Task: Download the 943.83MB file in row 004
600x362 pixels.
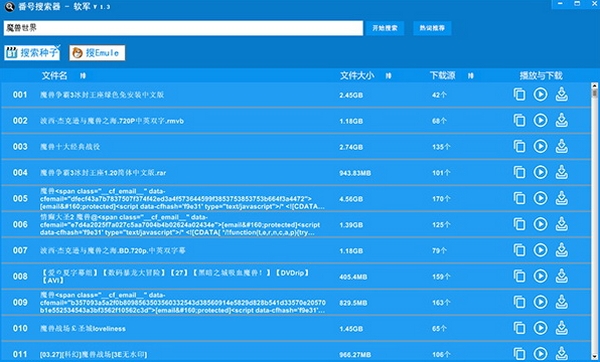Action: click(561, 173)
